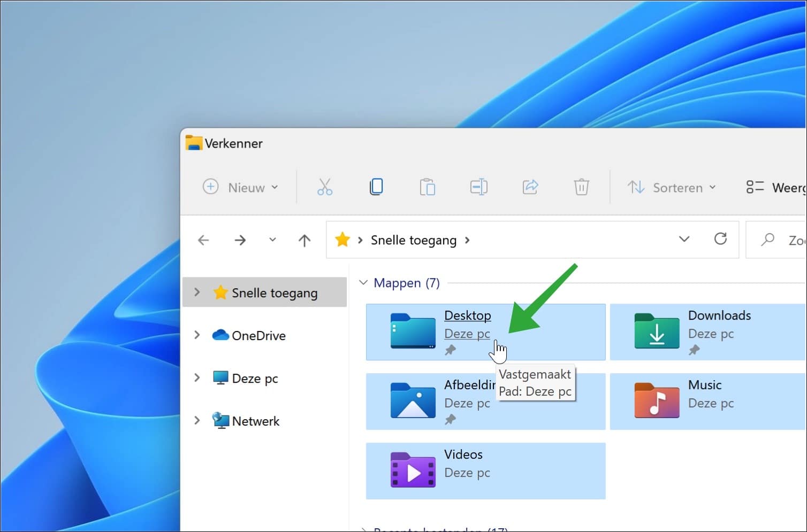Open the Videos folder tile
The width and height of the screenshot is (807, 532).
click(x=482, y=471)
